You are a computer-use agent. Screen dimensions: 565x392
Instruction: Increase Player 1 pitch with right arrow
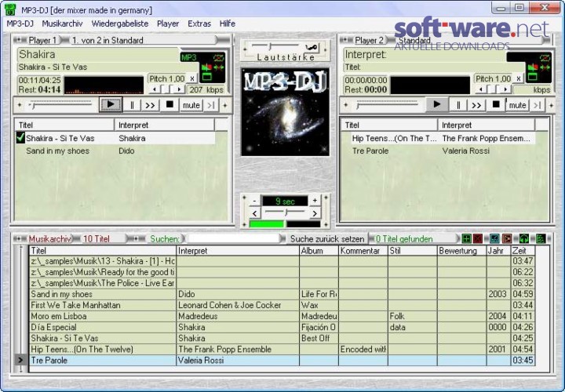[179, 89]
